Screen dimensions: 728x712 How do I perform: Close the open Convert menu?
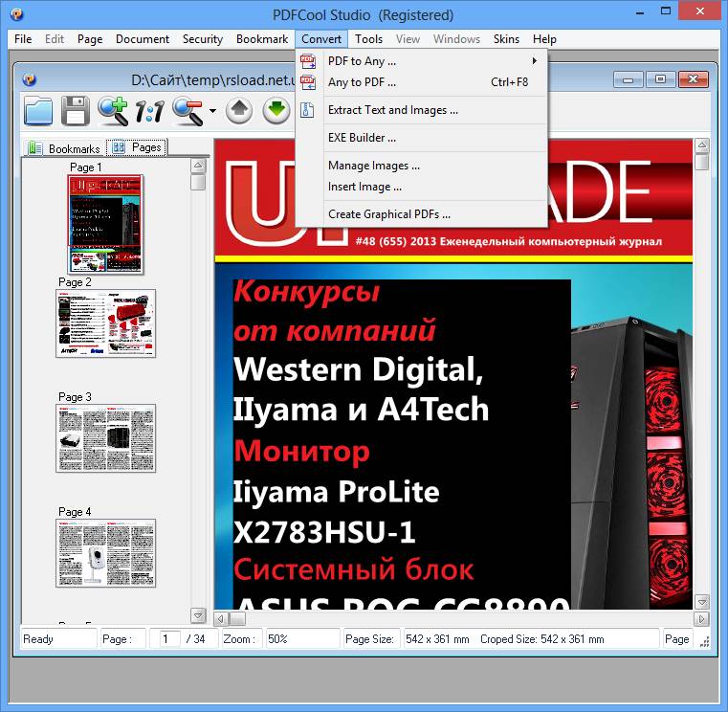(x=321, y=39)
